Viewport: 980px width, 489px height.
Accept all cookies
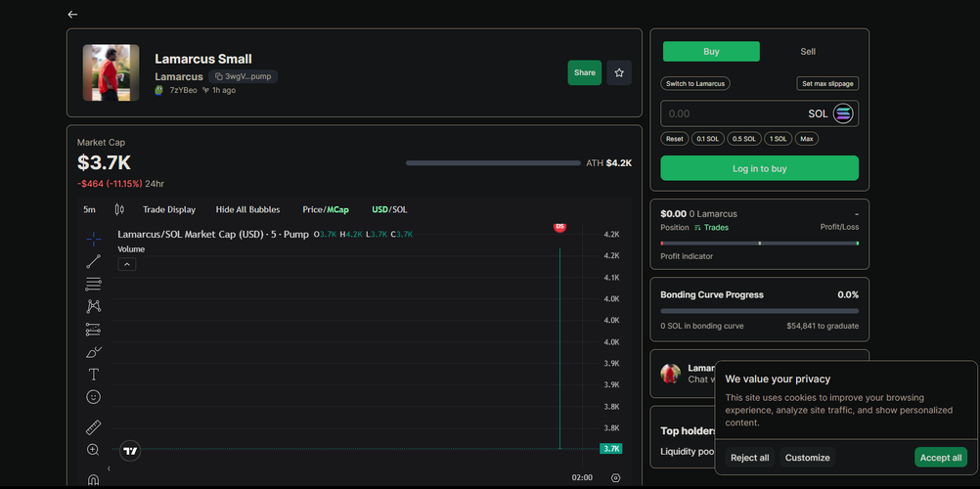(940, 458)
